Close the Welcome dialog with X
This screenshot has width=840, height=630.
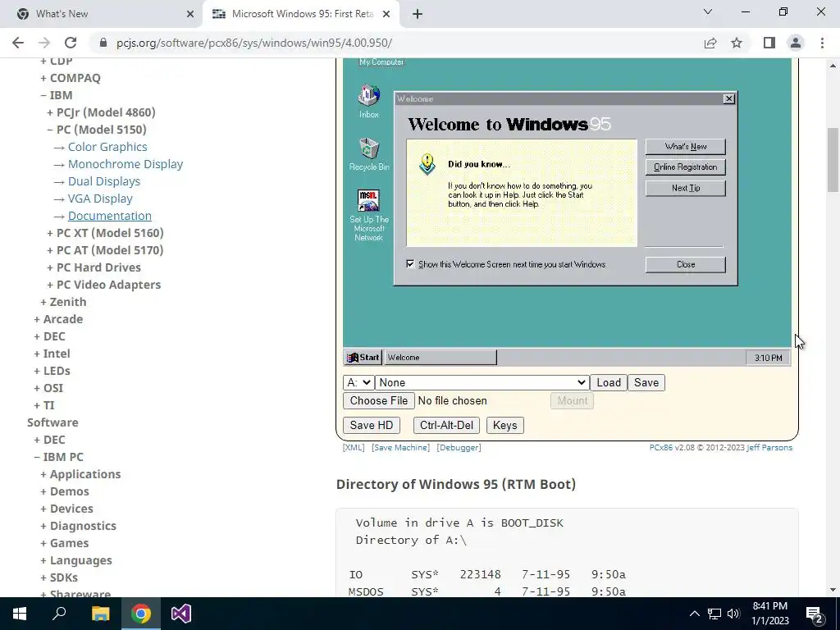[728, 98]
